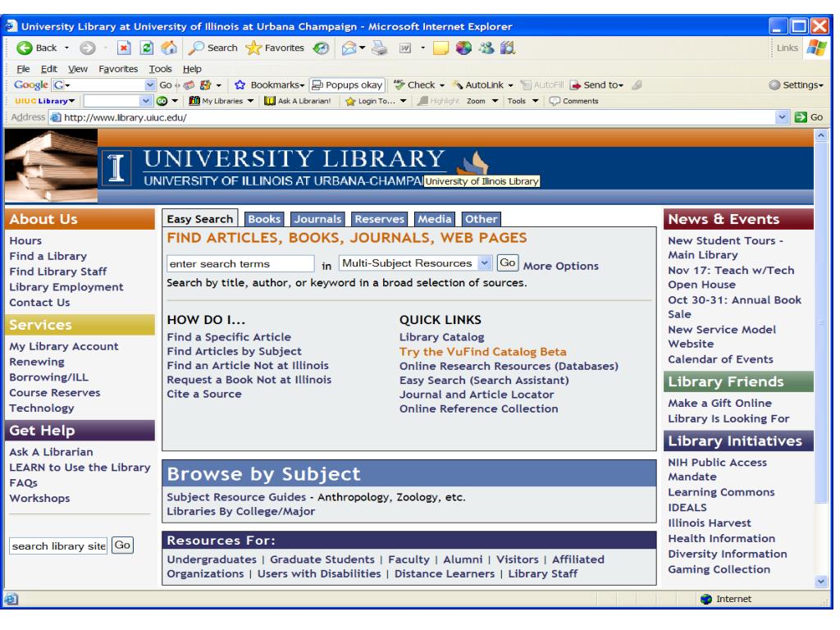This screenshot has width=840, height=630.
Task: Click the Research books icon in toolbar
Action: click(x=507, y=48)
